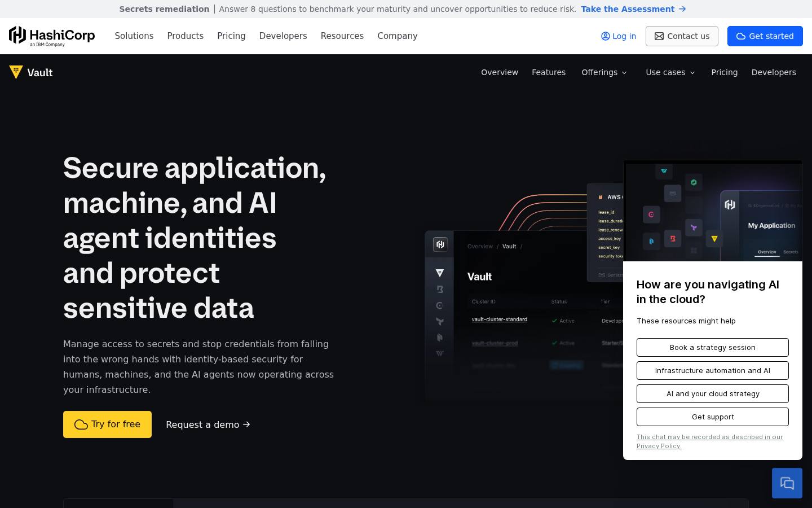The height and width of the screenshot is (508, 812).
Task: Click the purple Terraform tile in chat image
Action: [694, 227]
